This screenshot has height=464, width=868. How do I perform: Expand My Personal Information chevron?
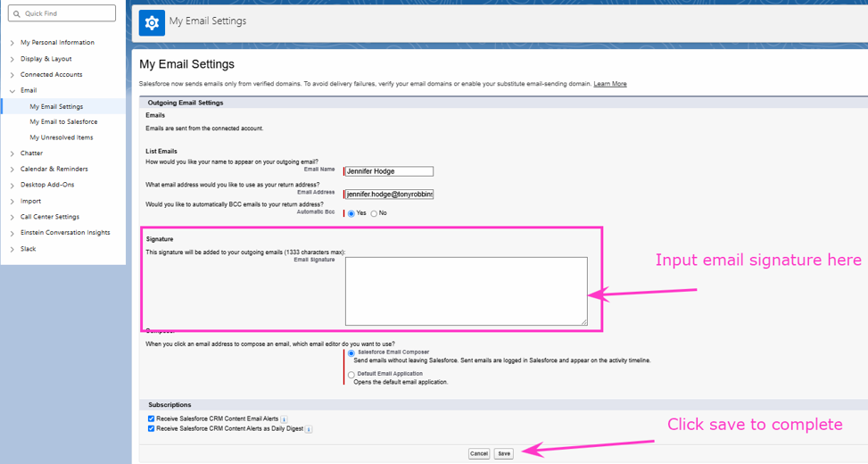(12, 43)
